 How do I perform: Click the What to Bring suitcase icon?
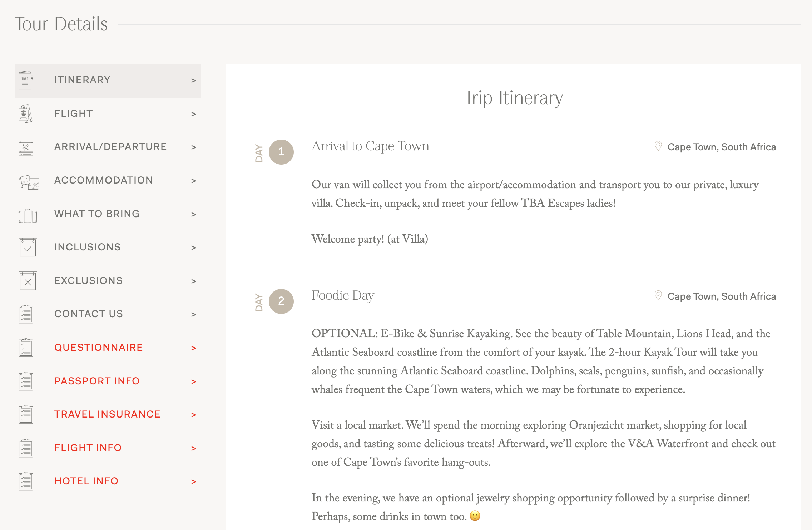(28, 216)
